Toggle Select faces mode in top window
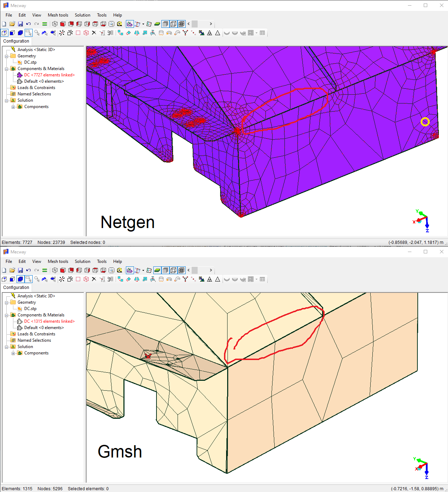 (12, 33)
